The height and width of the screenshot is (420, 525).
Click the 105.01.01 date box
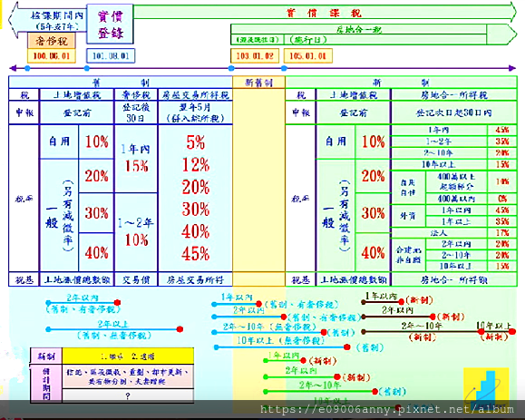(308, 55)
